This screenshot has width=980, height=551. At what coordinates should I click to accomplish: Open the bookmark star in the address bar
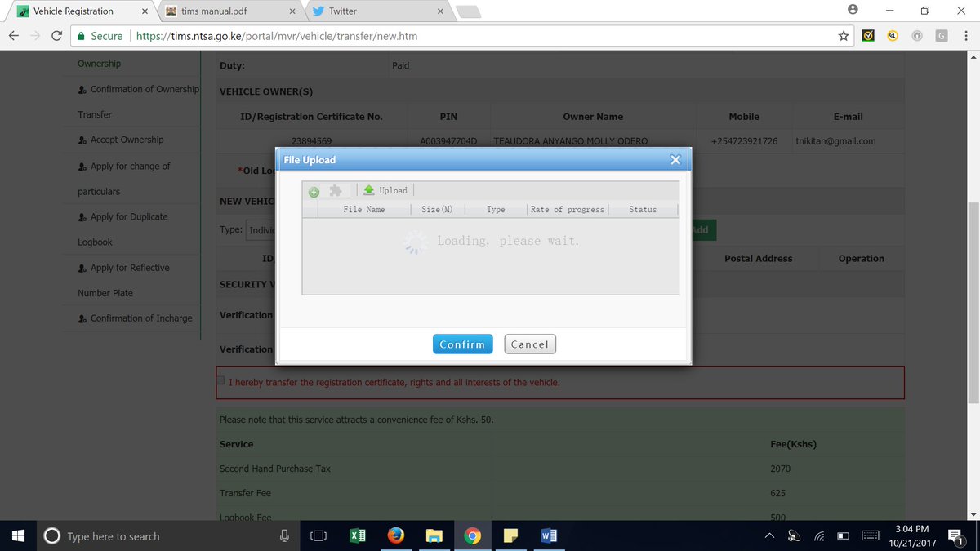coord(843,36)
